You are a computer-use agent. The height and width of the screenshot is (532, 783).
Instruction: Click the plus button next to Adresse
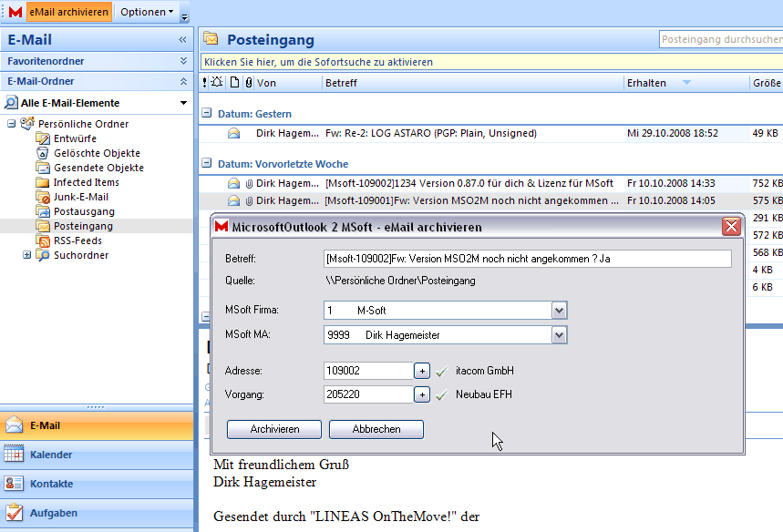[422, 371]
